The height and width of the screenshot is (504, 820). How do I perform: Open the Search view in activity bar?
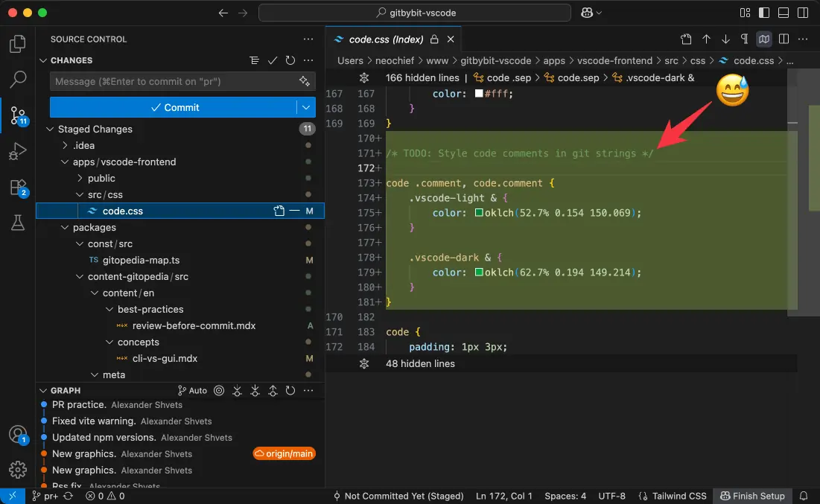point(18,79)
